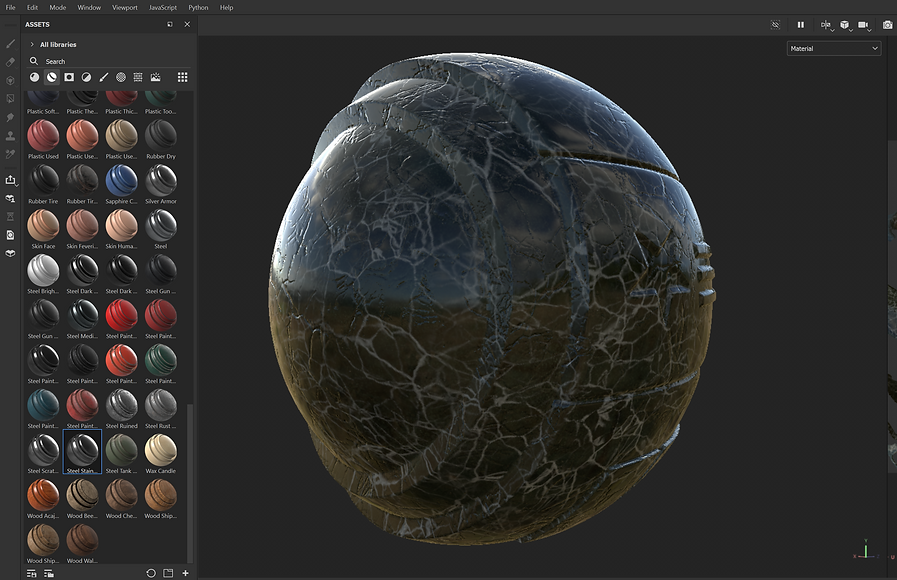Screen dimensions: 897x580
Task: Click the 3D box icon in left toolbar
Action: click(10, 253)
